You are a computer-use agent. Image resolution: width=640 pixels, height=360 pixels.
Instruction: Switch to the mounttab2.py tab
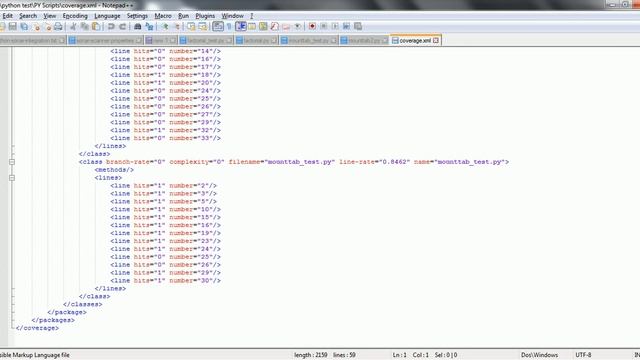(x=364, y=40)
